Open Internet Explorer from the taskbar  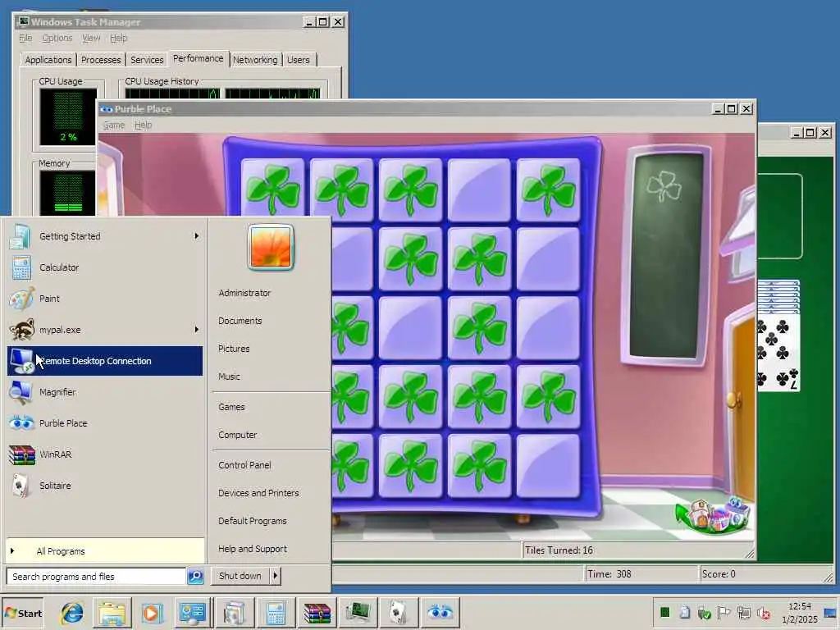72,613
